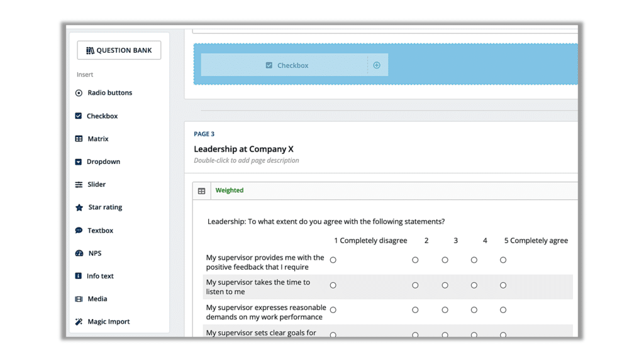
Task: Click the Weighted label on the matrix question
Action: tap(230, 190)
